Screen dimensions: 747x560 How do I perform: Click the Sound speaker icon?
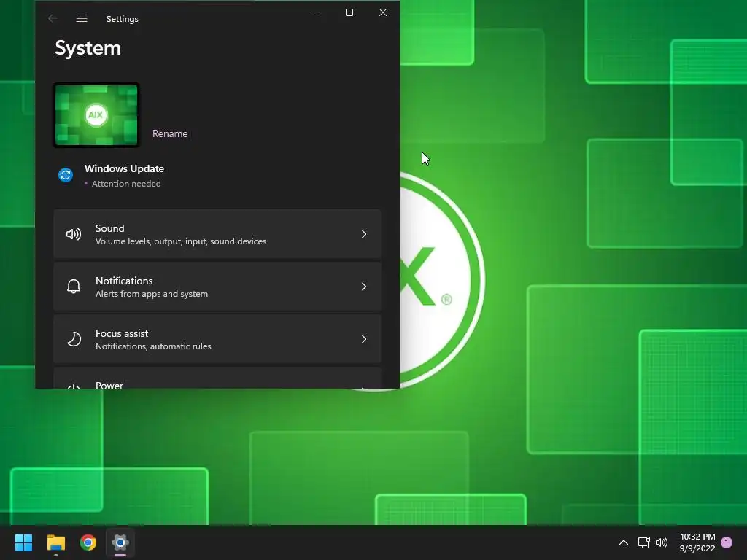click(74, 234)
